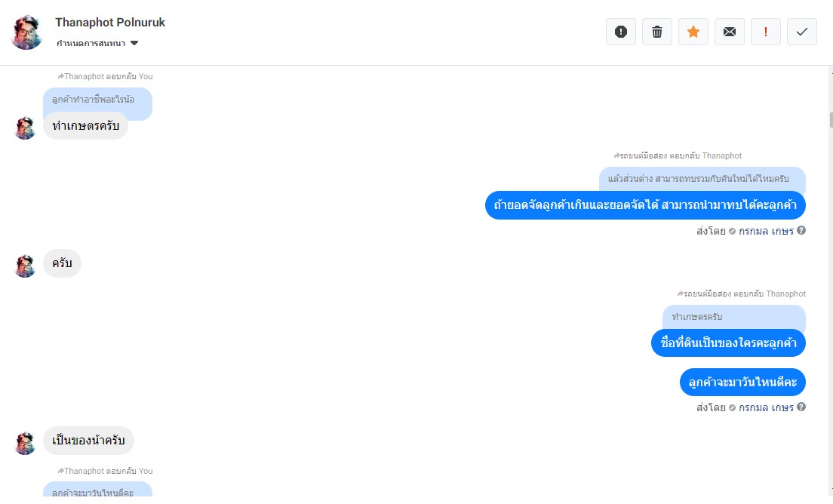Delete conversation with trash icon
833x504 pixels.
pyautogui.click(x=656, y=32)
